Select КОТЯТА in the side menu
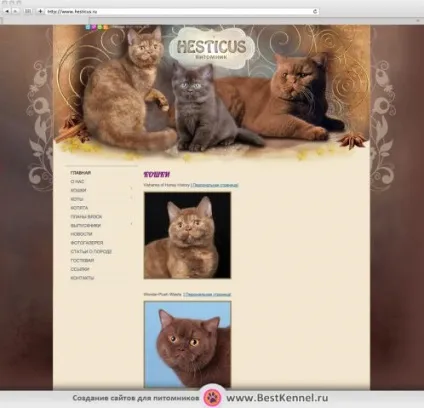The height and width of the screenshot is (408, 424). click(x=79, y=208)
